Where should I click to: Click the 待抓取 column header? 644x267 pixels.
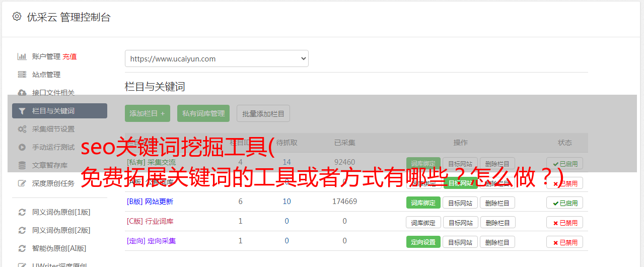[287, 143]
